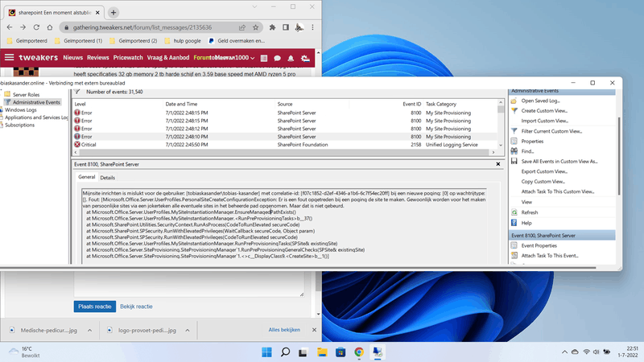Export Custom View action

[544, 171]
